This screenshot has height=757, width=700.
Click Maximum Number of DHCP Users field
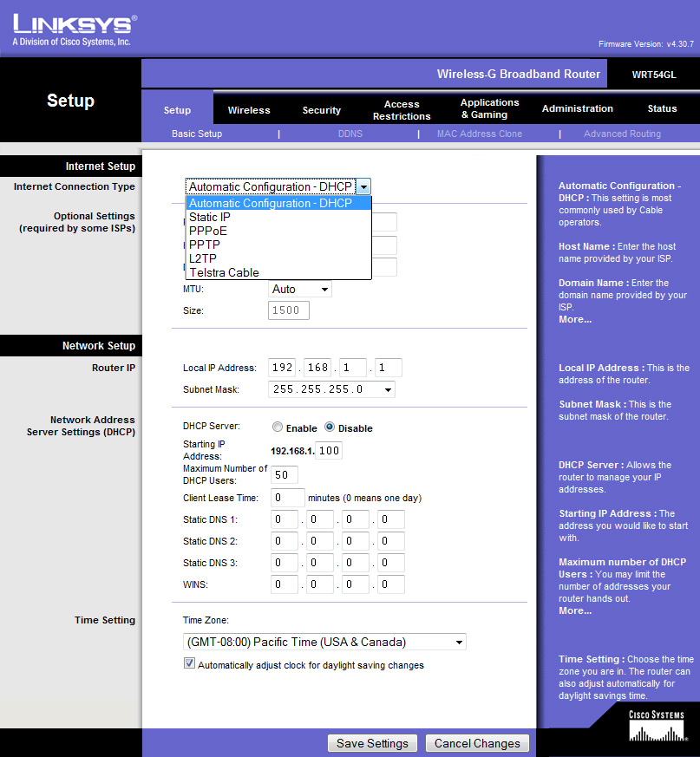click(x=284, y=474)
